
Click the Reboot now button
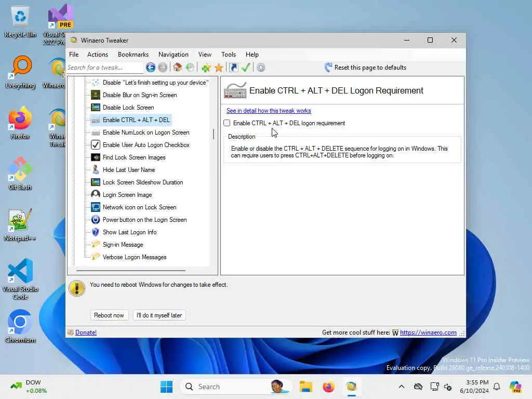[x=109, y=315]
